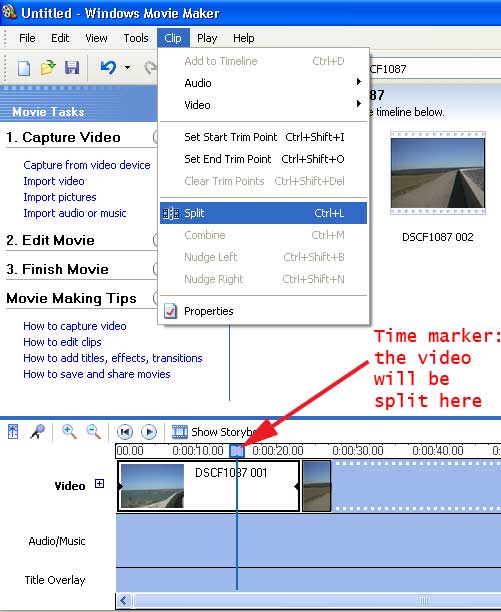
Task: Open How to edit clips tip
Action: pos(62,342)
